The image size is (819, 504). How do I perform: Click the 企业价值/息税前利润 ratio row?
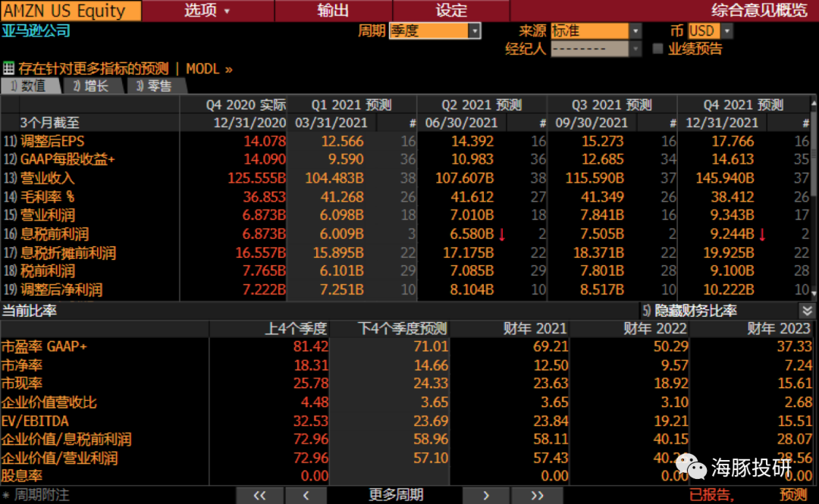point(407,440)
